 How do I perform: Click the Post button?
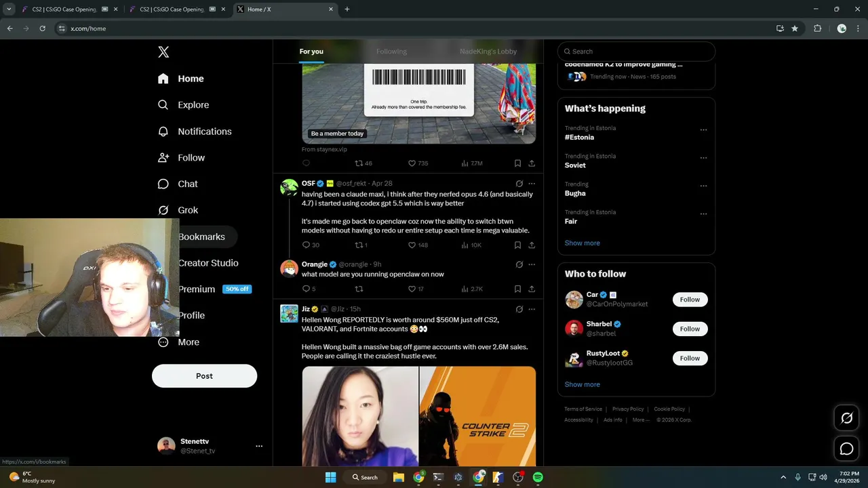204,376
